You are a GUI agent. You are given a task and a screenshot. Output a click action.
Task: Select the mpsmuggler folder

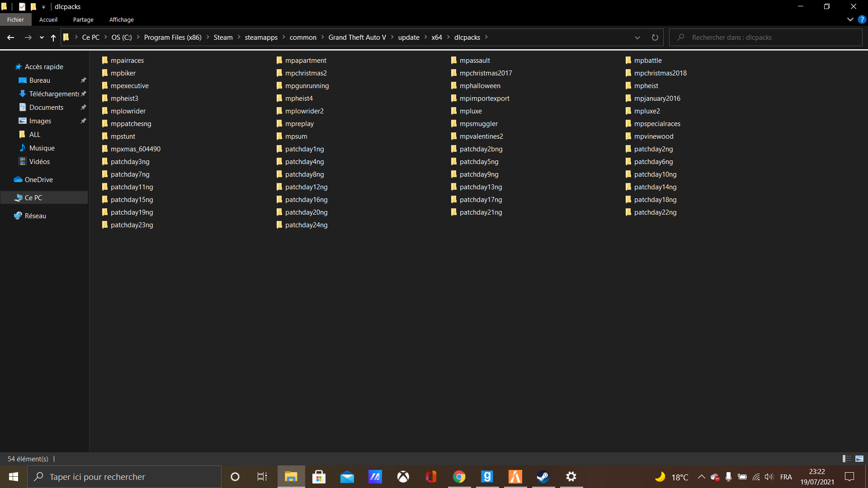tap(478, 124)
